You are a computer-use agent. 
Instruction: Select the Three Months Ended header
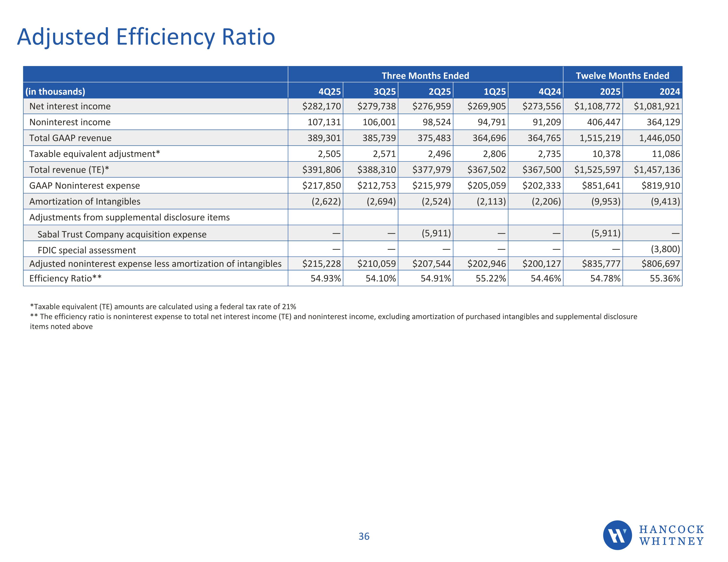[x=425, y=76]
